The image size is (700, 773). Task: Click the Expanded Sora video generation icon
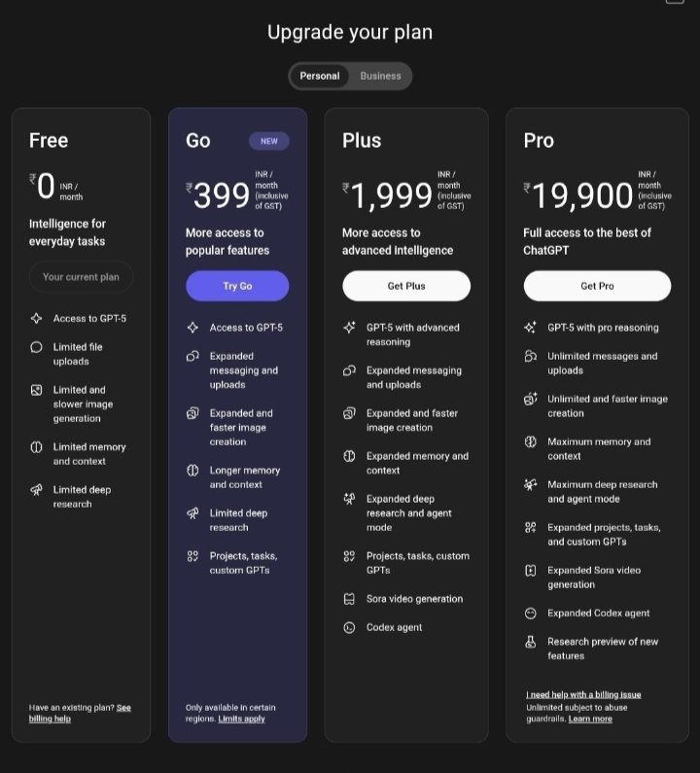click(x=530, y=571)
